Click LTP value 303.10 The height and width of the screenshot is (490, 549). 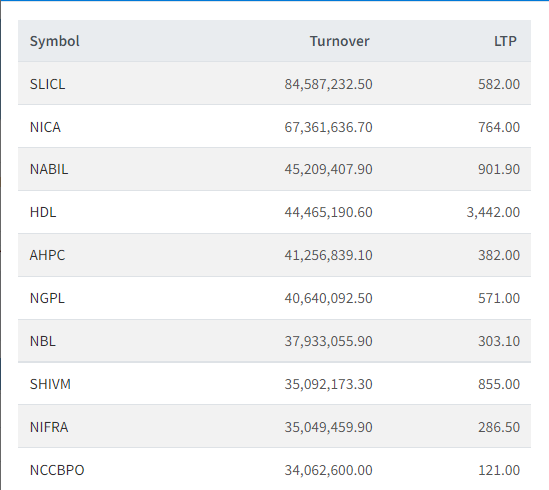[x=499, y=341]
